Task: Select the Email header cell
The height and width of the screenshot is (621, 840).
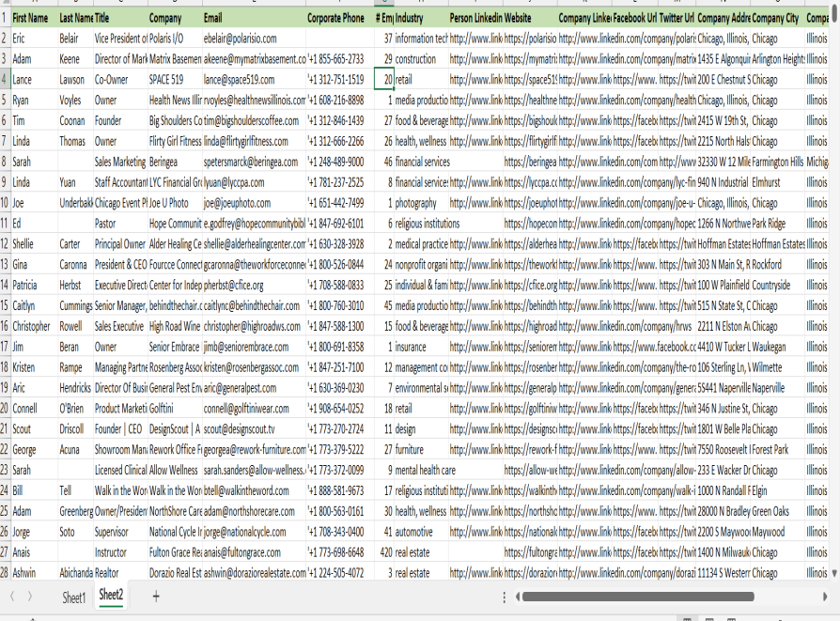Action: 254,18
